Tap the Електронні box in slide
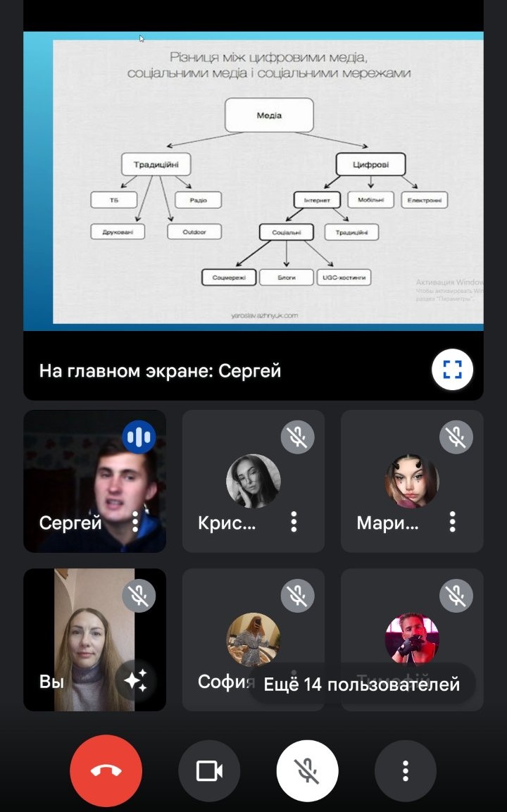Image resolution: width=507 pixels, height=812 pixels. point(425,200)
